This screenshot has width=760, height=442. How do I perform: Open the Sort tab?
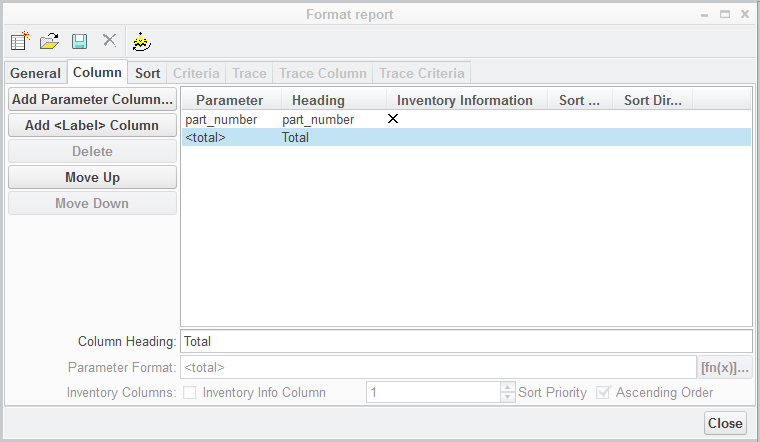coord(147,73)
